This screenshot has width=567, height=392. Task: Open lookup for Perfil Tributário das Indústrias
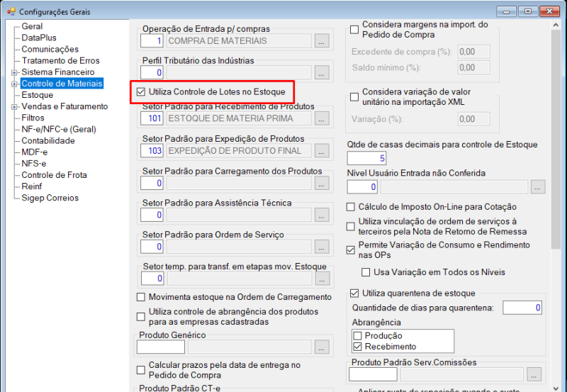click(x=322, y=72)
